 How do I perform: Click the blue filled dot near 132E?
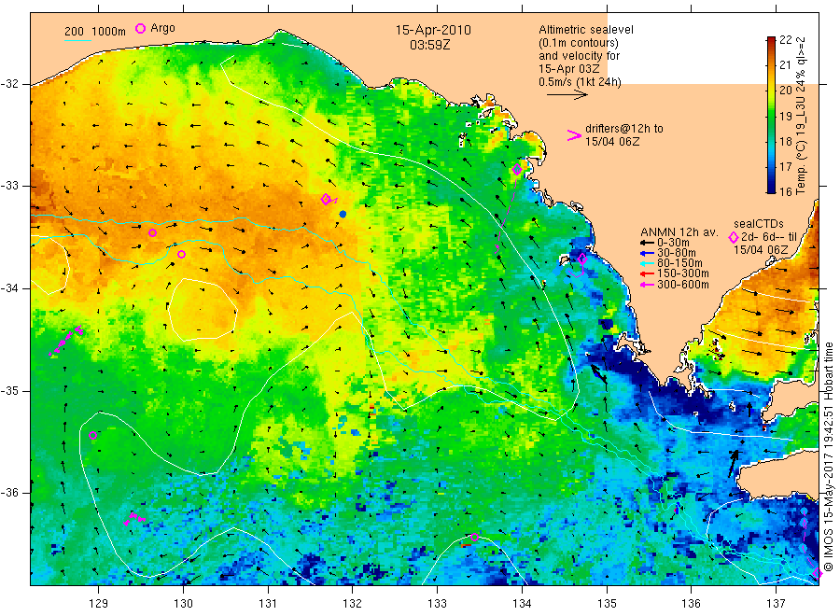coord(343,215)
